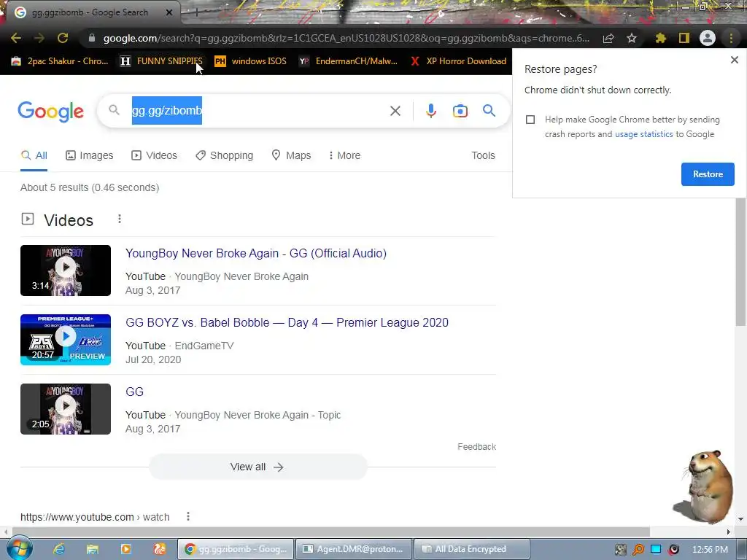Switch to the Videos tab
The width and height of the screenshot is (747, 560).
(155, 155)
